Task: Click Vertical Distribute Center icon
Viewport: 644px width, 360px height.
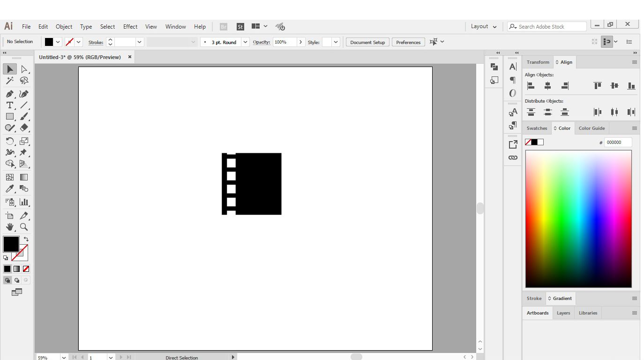Action: tap(547, 112)
